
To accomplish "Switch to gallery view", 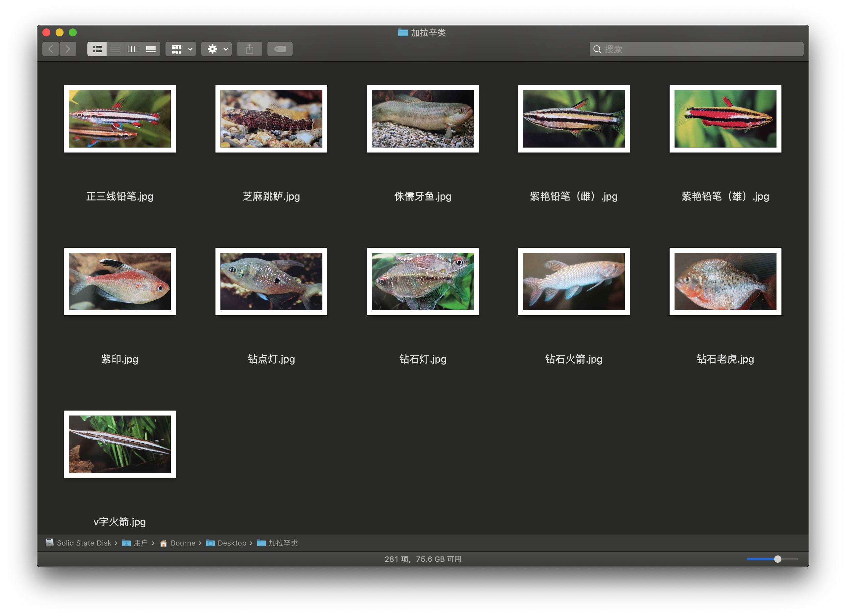I will 151,49.
